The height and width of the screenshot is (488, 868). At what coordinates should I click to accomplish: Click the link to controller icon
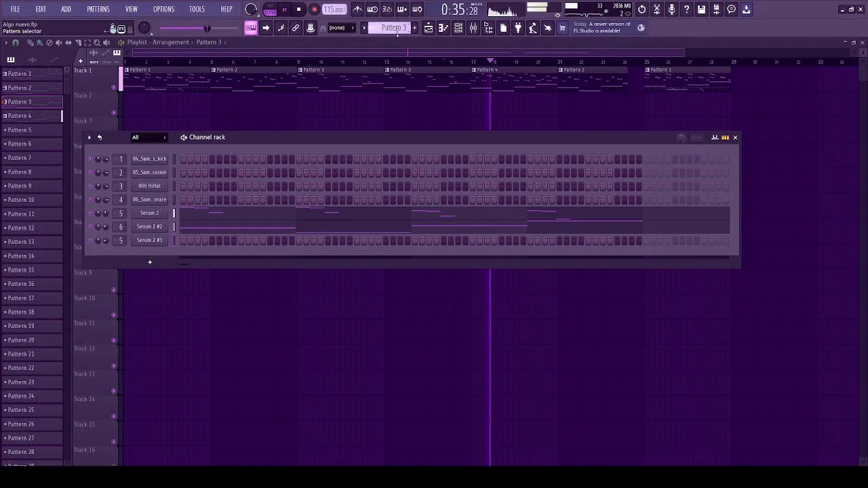click(296, 28)
